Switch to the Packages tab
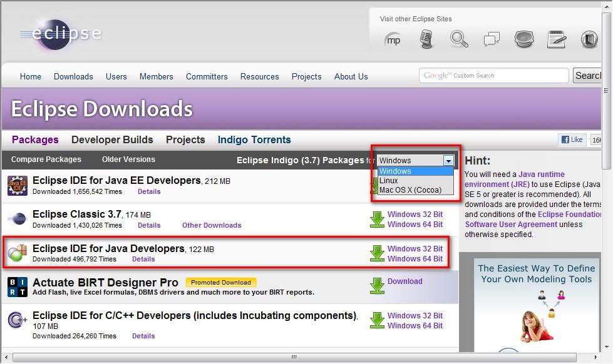The image size is (613, 364). [x=35, y=140]
